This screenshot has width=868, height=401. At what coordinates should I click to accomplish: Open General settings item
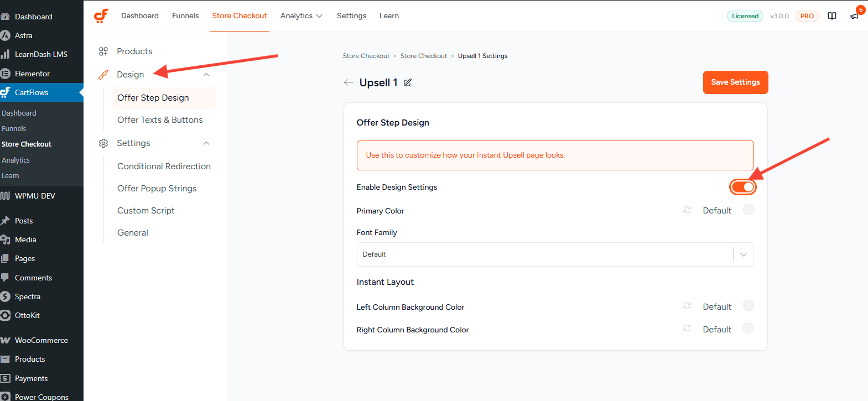(133, 233)
